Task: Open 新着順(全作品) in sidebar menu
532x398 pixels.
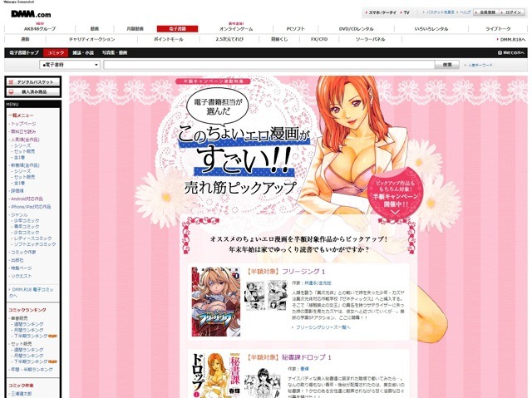Action: [x=25, y=165]
